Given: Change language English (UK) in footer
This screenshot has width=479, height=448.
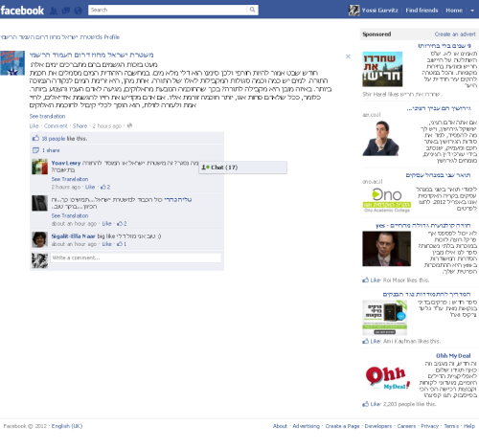Looking at the screenshot, I should click(67, 426).
